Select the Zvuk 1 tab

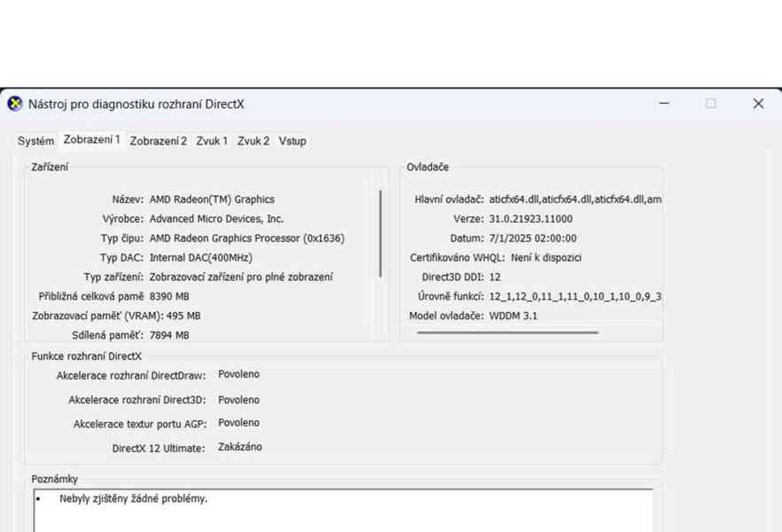coord(211,140)
